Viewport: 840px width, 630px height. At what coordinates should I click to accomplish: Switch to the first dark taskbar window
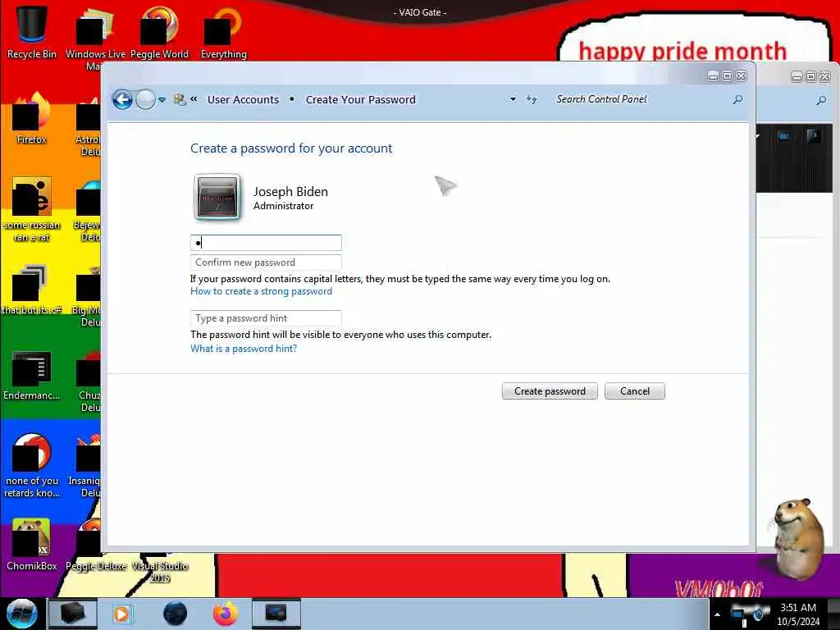(72, 614)
